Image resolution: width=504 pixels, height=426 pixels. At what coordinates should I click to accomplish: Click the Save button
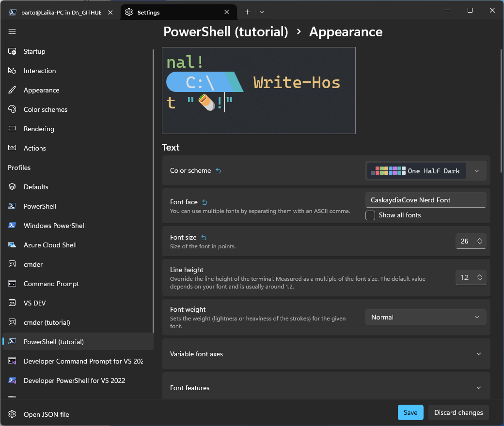tap(410, 412)
